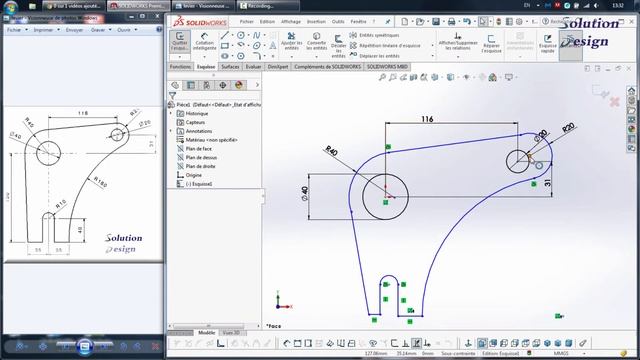
Task: Switch to the Vues 3D bottom tab
Action: (231, 333)
